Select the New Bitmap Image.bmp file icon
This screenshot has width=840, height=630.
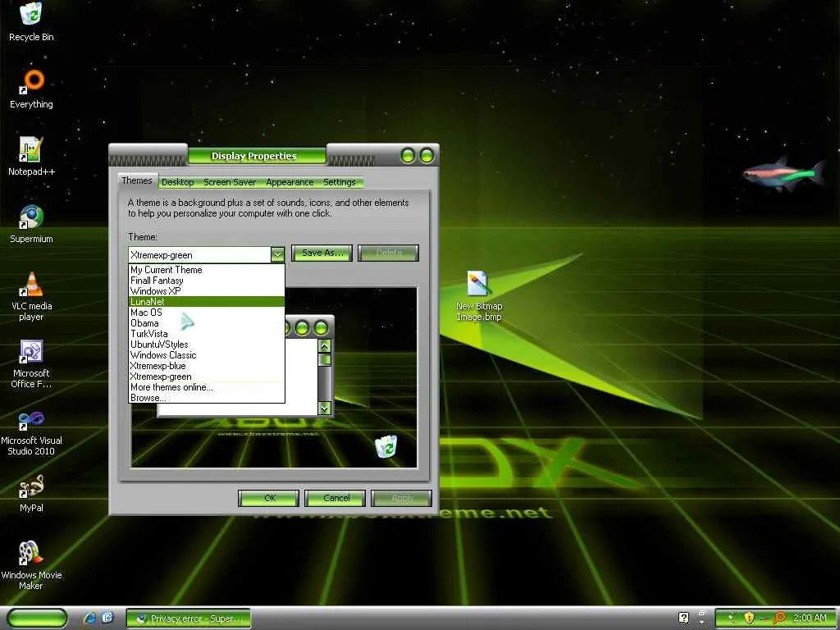[479, 295]
